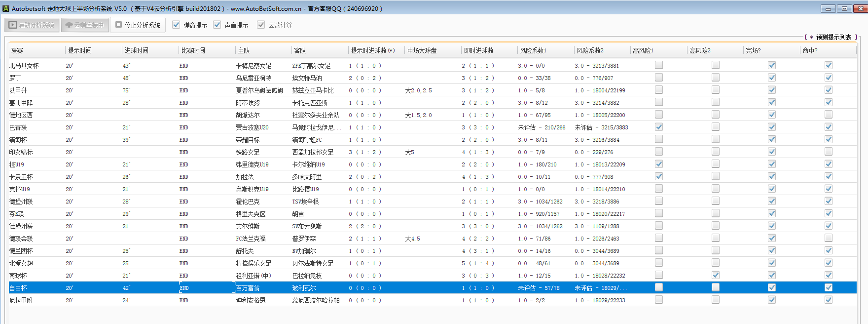Click the stop square icon on 停止分析系统
The height and width of the screenshot is (324, 868).
tap(118, 25)
